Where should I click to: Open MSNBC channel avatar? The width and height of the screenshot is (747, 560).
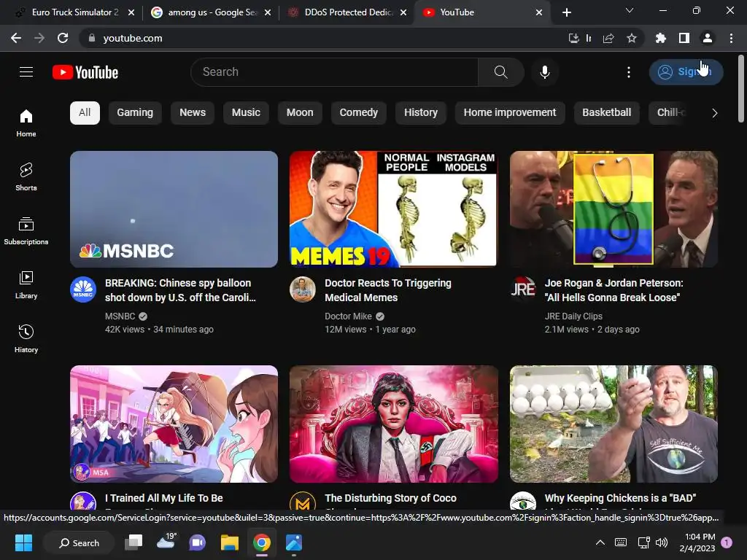coord(83,289)
